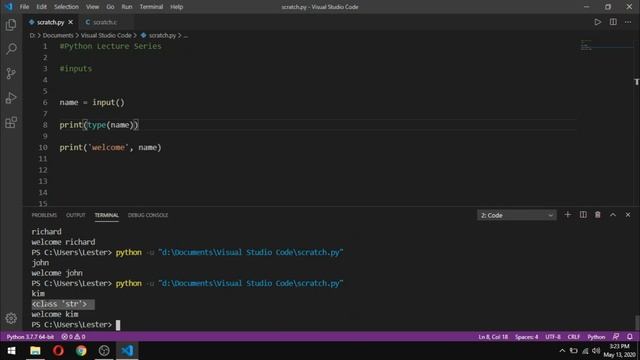Open the terminal selector dropdown '2: Code'
Image resolution: width=640 pixels, height=360 pixels.
point(517,215)
